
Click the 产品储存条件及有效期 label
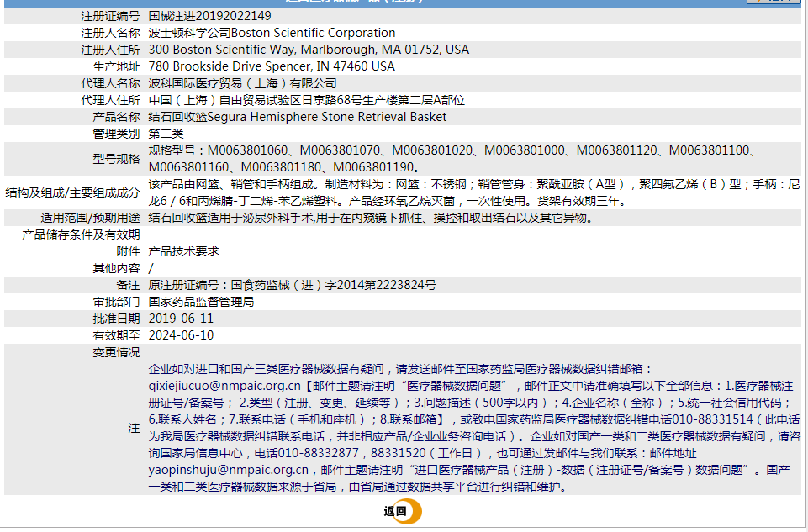pos(81,234)
